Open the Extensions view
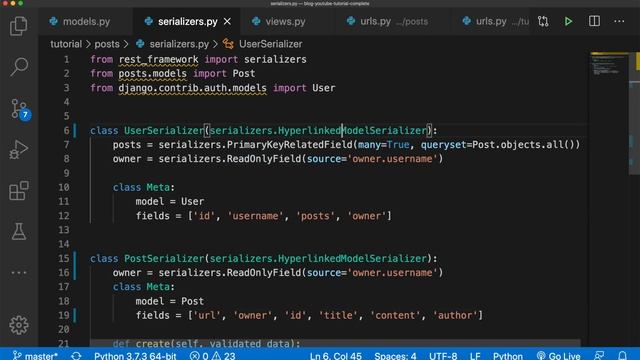The width and height of the screenshot is (640, 360). click(19, 191)
